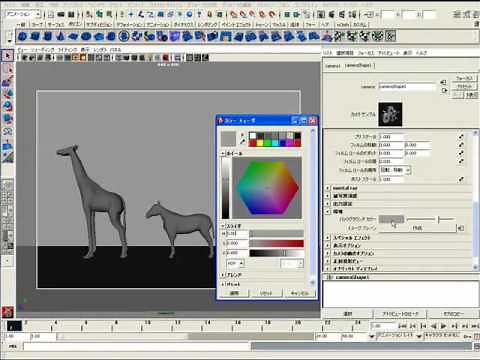Open the film roll order dropdown
Image resolution: width=480 pixels, height=360 pixels.
(395, 170)
